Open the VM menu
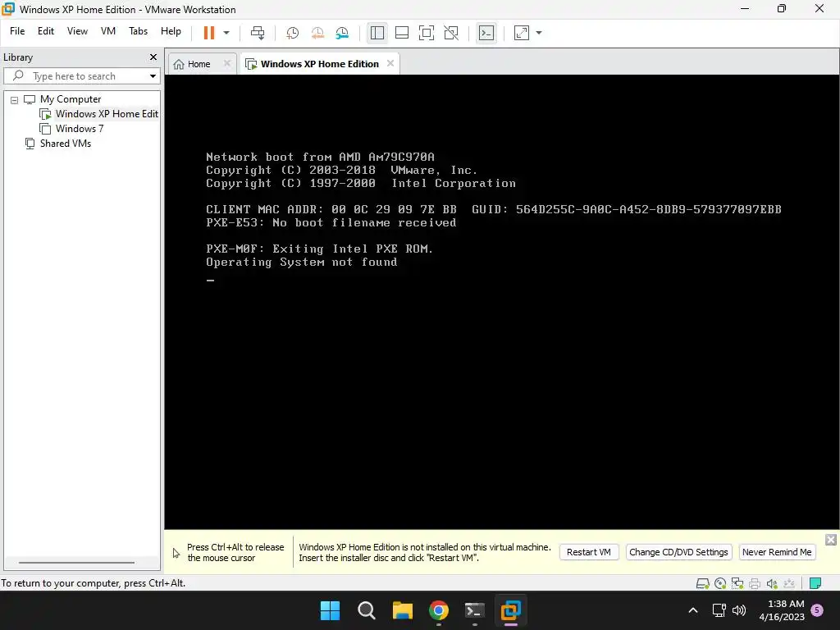The image size is (840, 630). pyautogui.click(x=108, y=31)
